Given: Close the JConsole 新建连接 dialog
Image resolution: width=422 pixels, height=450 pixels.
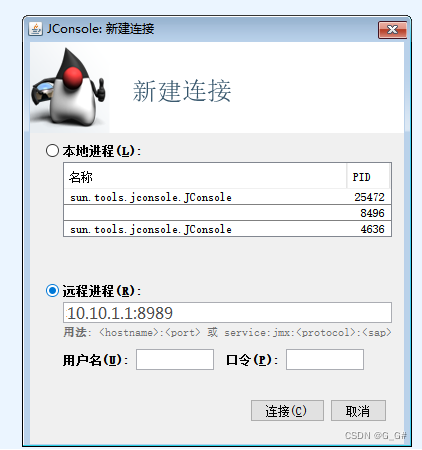Looking at the screenshot, I should pos(392,30).
